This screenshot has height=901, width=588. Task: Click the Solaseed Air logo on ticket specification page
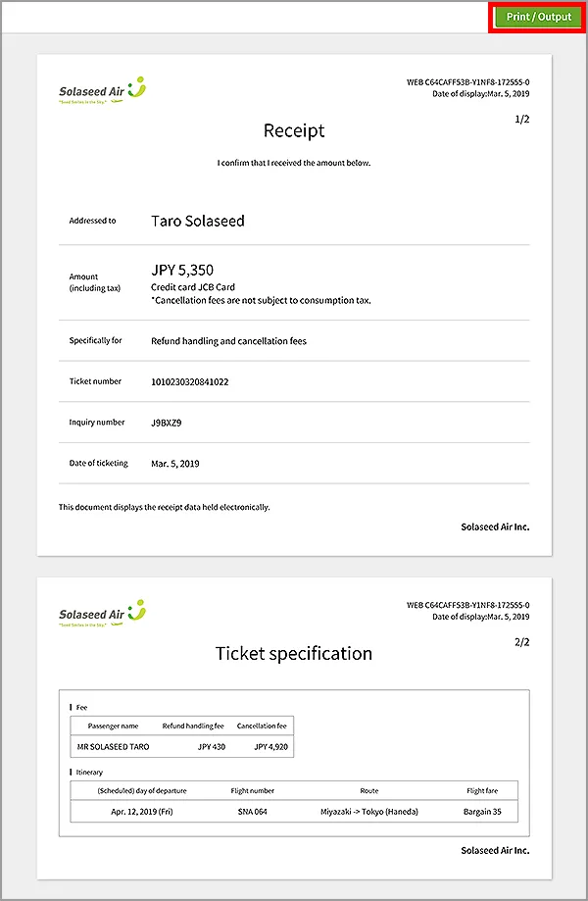[102, 613]
